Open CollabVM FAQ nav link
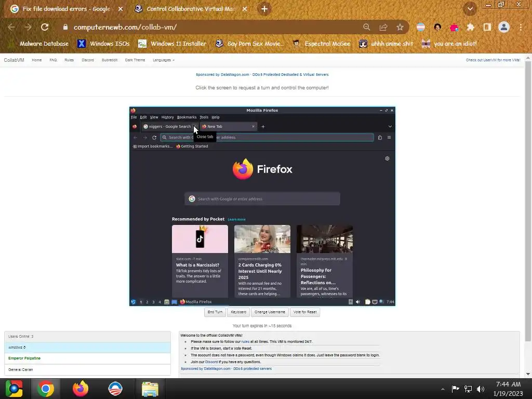 click(x=54, y=60)
